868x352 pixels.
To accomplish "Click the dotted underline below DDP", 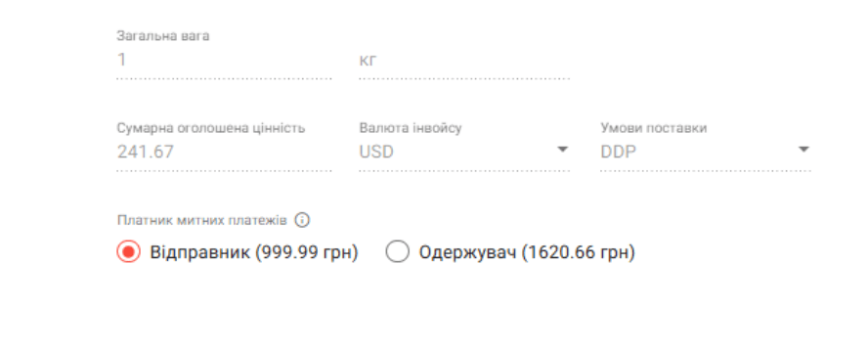I will [x=706, y=170].
